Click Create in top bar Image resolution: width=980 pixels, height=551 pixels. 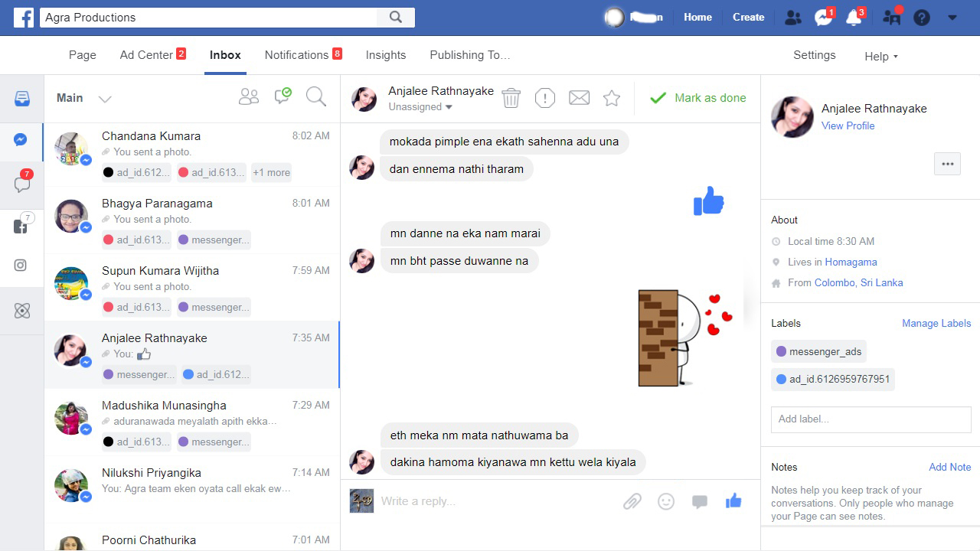tap(748, 17)
